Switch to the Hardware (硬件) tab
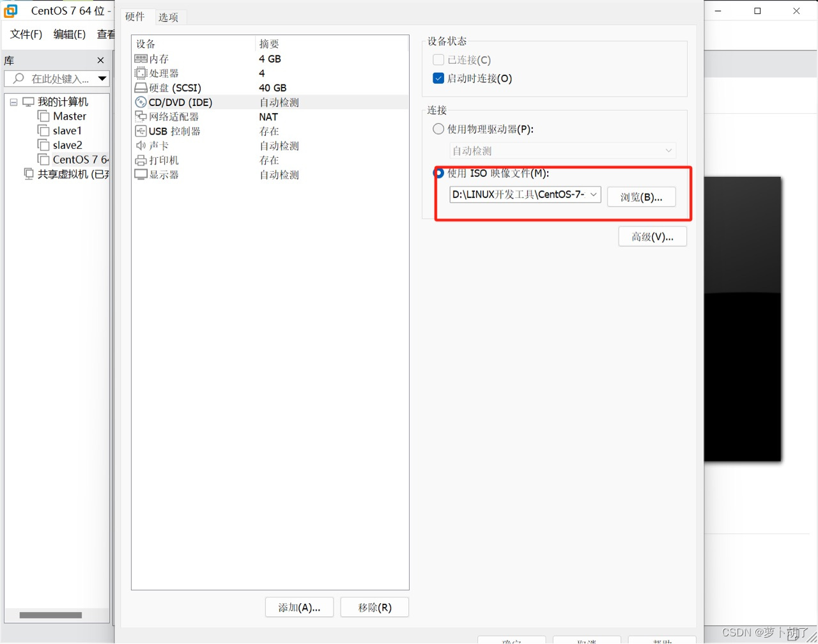Image resolution: width=818 pixels, height=644 pixels. tap(135, 17)
